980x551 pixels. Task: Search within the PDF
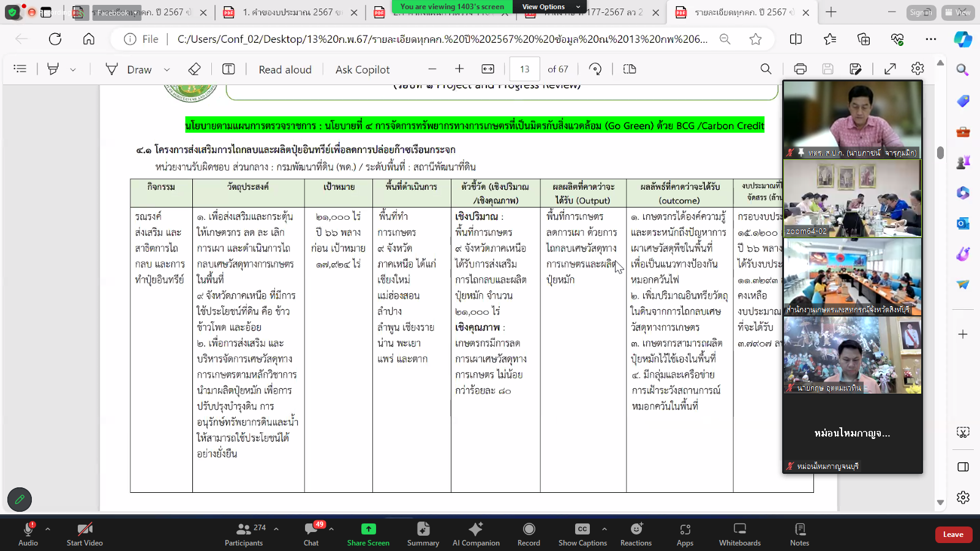click(x=766, y=69)
